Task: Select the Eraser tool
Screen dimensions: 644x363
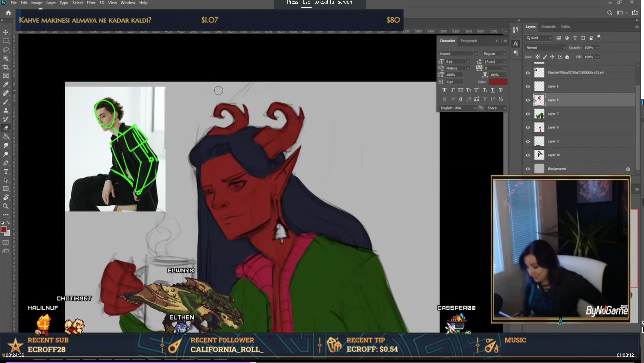Action: (6, 128)
